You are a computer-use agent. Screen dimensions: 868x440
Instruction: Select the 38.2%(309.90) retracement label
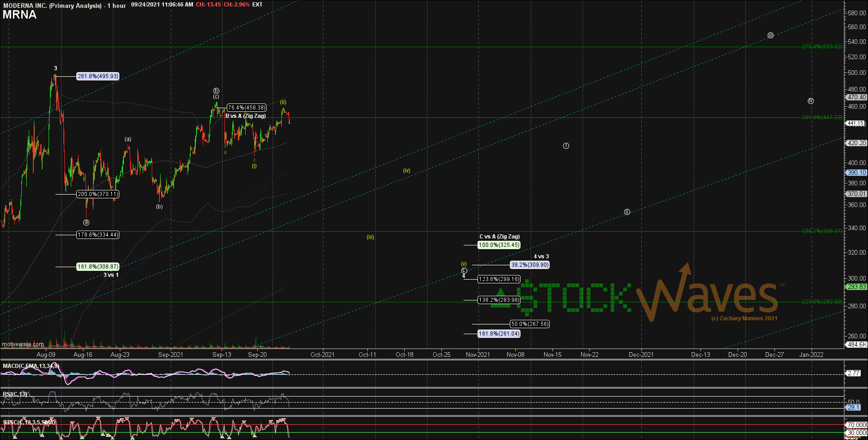point(530,265)
